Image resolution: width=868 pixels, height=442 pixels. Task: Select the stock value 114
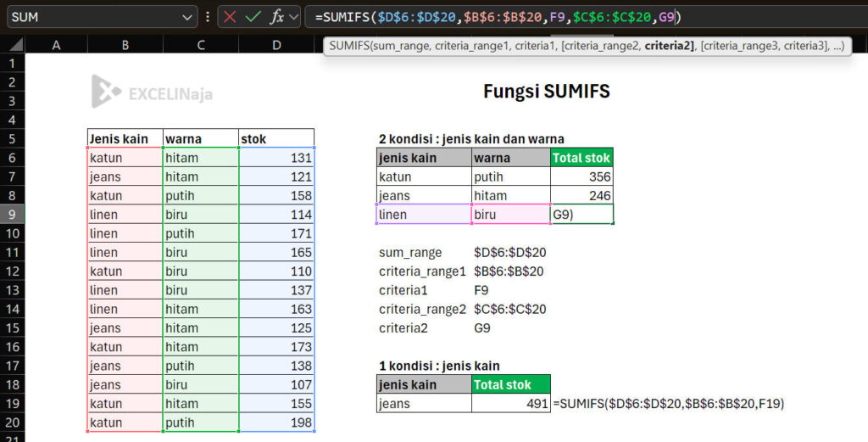tap(276, 215)
